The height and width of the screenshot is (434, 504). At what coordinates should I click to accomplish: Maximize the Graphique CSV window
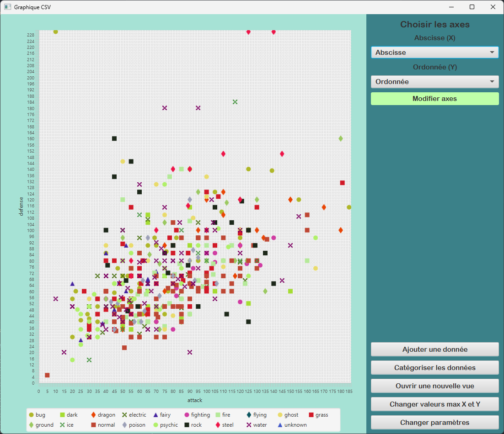[x=472, y=7]
